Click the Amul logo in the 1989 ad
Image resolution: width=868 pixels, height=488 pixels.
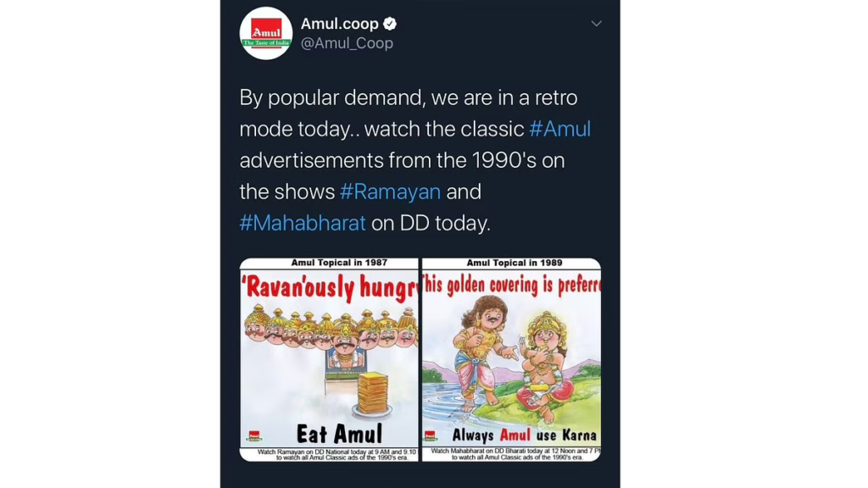click(431, 436)
